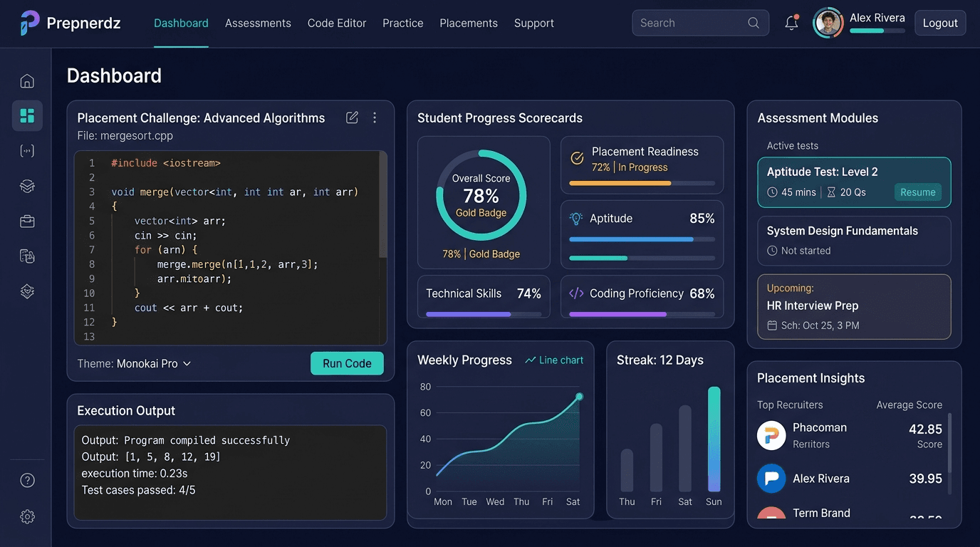Open the Placements tab
Image resolution: width=980 pixels, height=547 pixels.
click(x=469, y=23)
